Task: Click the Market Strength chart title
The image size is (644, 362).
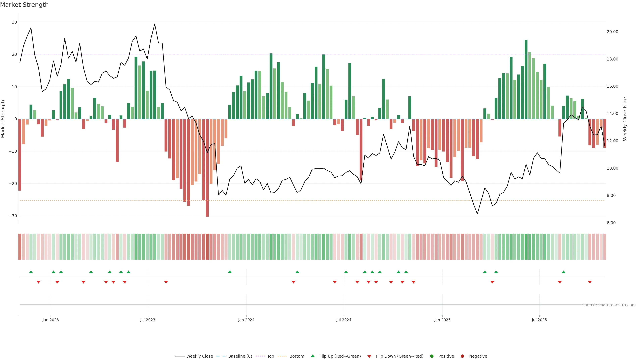Action: (24, 5)
